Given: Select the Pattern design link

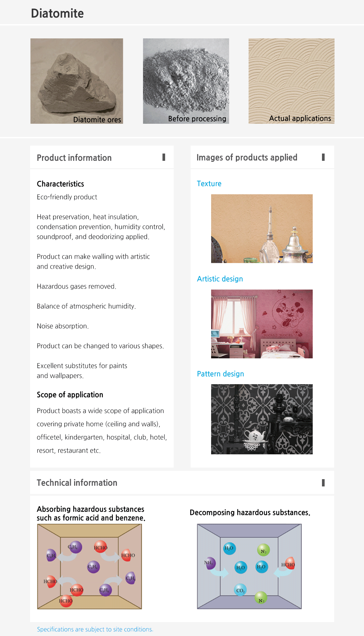Looking at the screenshot, I should (x=220, y=374).
